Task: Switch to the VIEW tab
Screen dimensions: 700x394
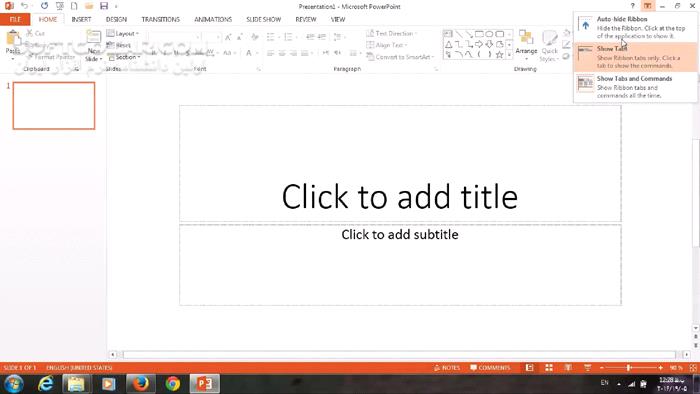Action: pos(338,19)
